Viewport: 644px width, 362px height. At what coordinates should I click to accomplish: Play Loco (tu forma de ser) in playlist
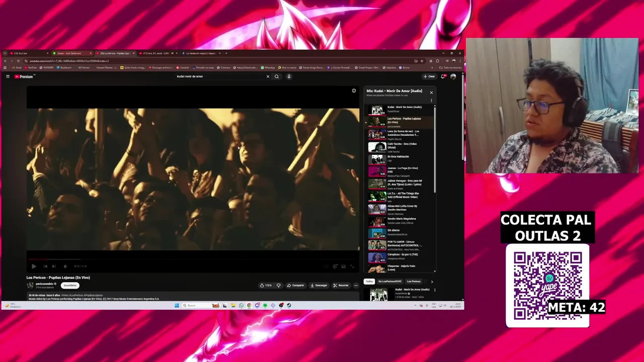[x=400, y=135]
